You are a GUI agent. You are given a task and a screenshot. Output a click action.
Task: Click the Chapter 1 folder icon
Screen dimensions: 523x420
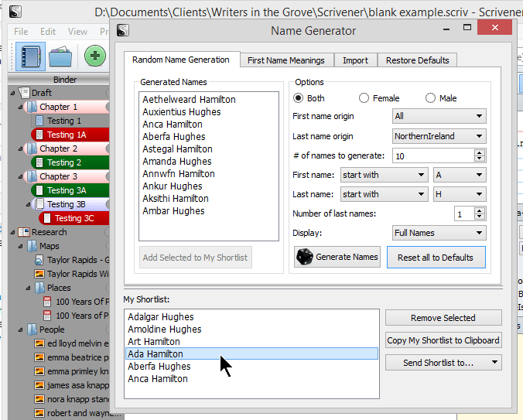32,107
